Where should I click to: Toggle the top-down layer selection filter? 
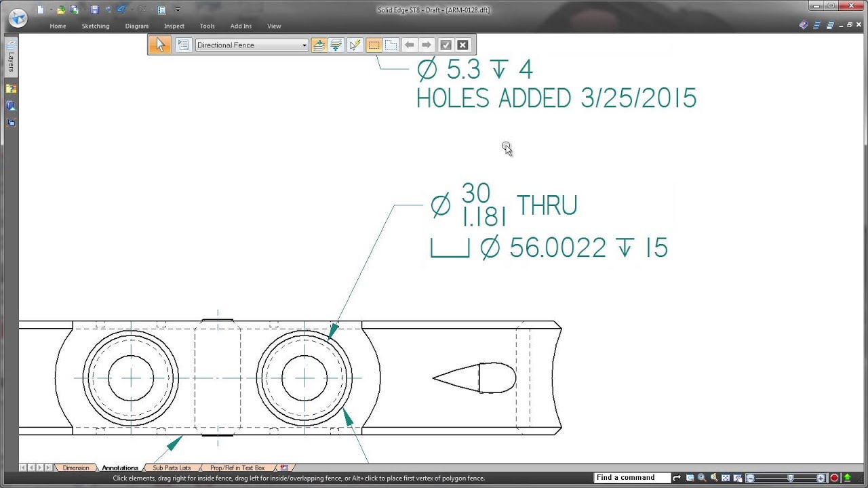tap(319, 45)
